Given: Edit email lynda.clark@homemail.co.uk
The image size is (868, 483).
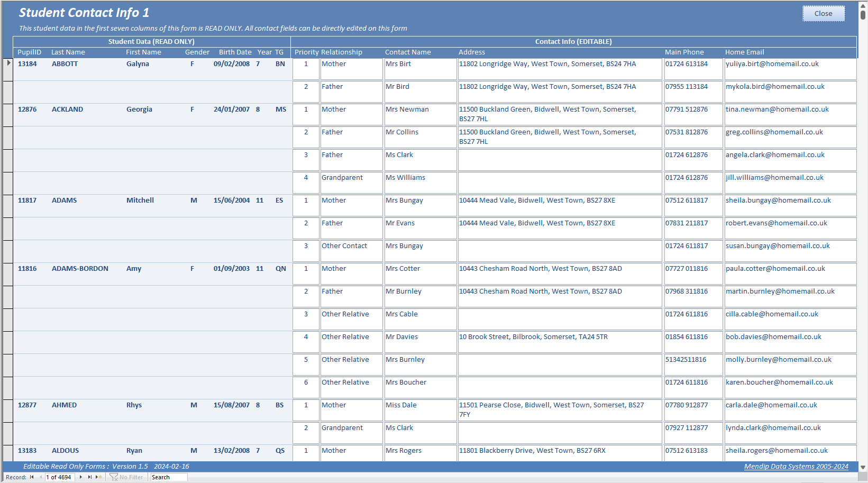Looking at the screenshot, I should 790,433.
